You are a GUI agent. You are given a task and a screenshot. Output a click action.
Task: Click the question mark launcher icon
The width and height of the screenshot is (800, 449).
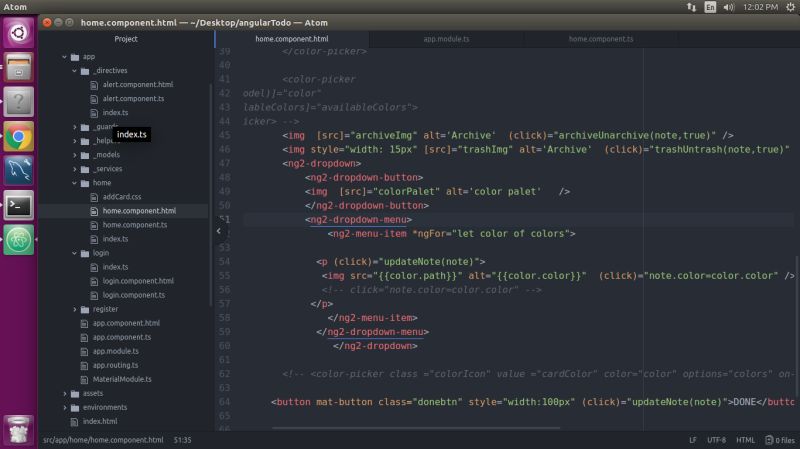19,102
